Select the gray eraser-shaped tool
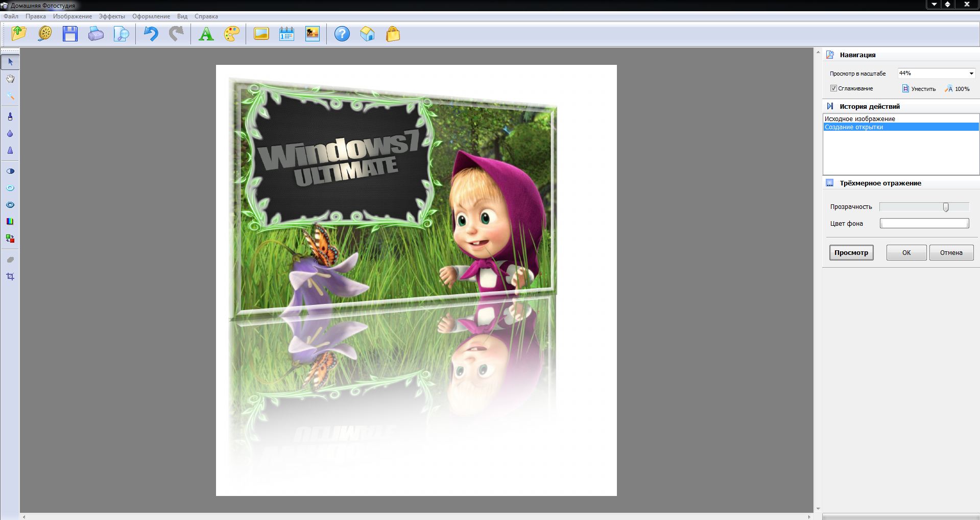 [10, 259]
